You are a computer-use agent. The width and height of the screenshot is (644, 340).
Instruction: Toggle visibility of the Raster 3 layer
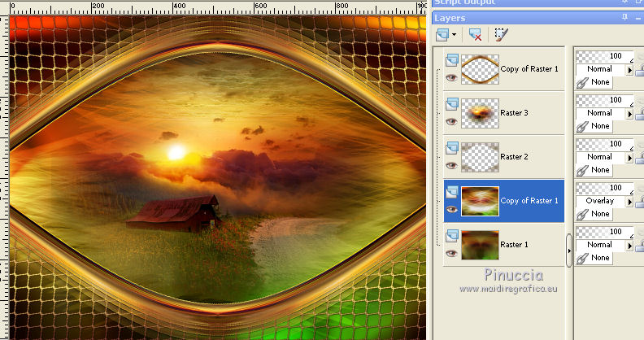click(451, 121)
